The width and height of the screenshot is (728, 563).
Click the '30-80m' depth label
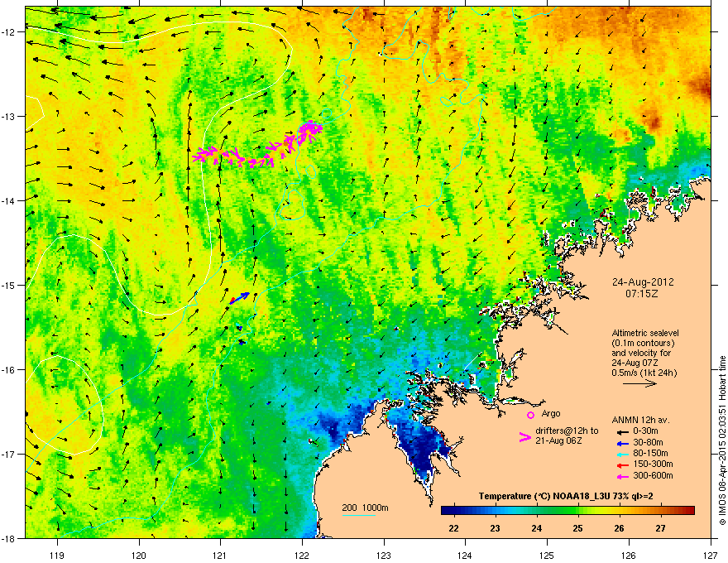pos(648,443)
